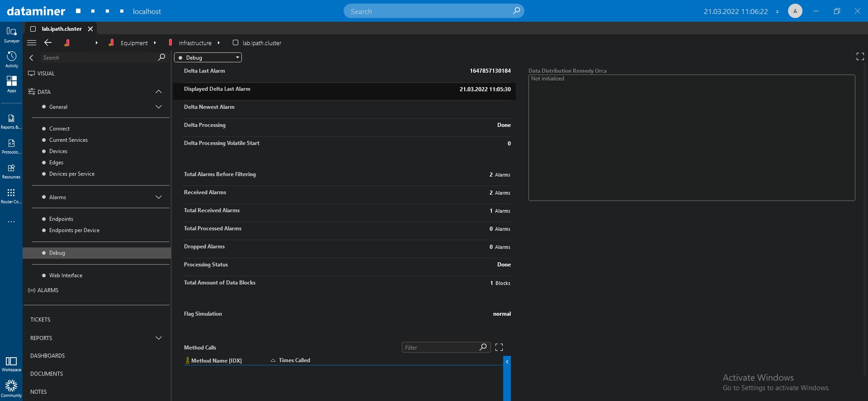The height and width of the screenshot is (401, 868).
Task: Open the Activity sidebar icon
Action: click(11, 60)
